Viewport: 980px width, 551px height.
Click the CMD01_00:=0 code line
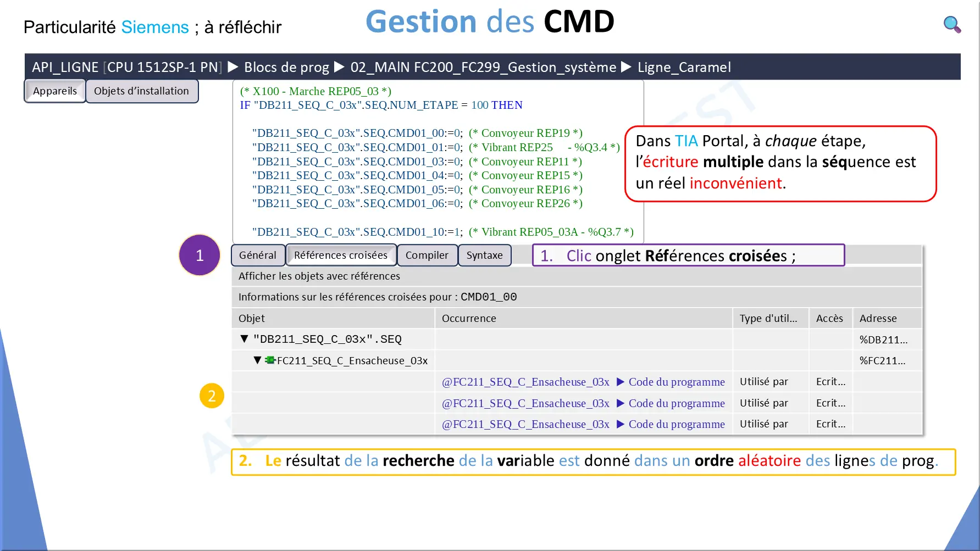tap(417, 133)
